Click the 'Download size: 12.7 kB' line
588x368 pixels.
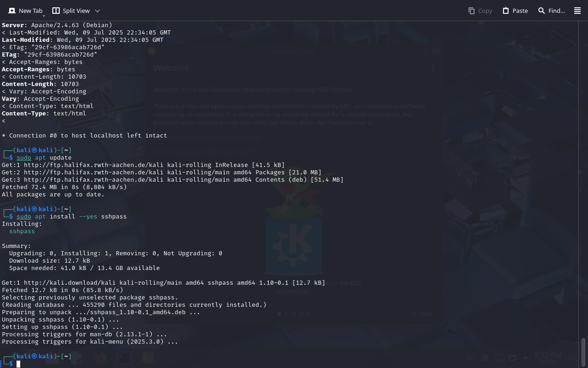pos(50,261)
